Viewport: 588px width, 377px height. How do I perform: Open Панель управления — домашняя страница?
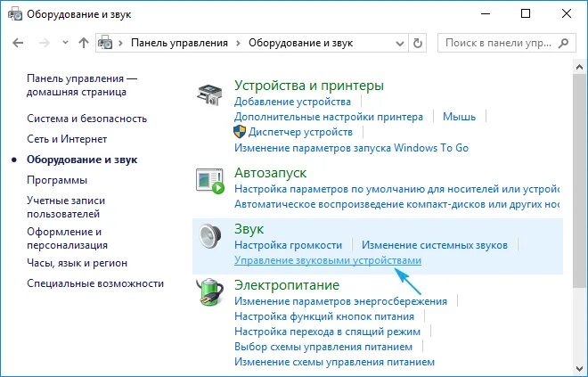(82, 86)
